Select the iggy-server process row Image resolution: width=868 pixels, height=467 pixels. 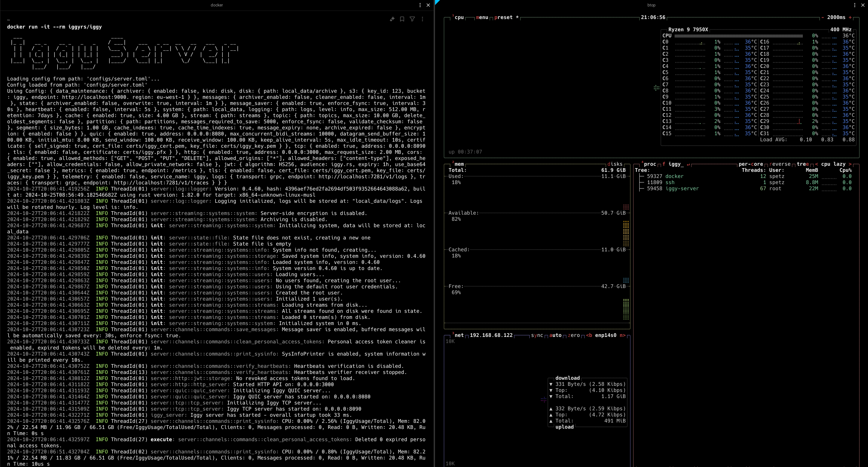point(682,188)
